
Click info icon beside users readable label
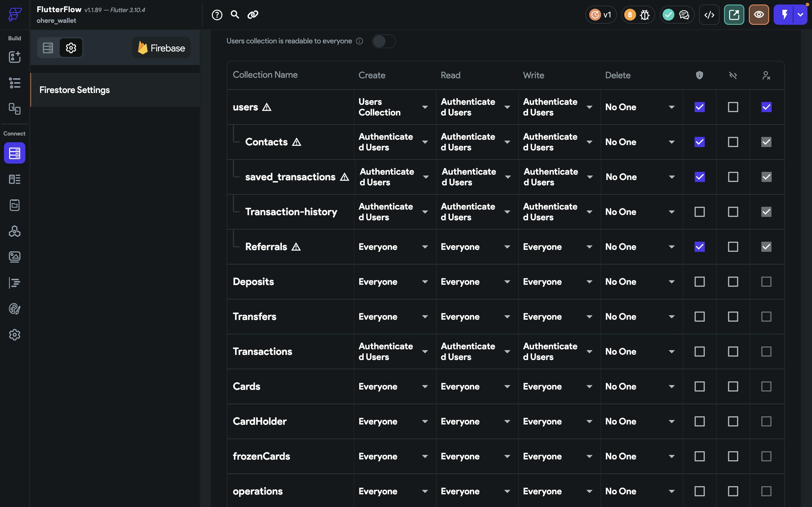pyautogui.click(x=359, y=41)
